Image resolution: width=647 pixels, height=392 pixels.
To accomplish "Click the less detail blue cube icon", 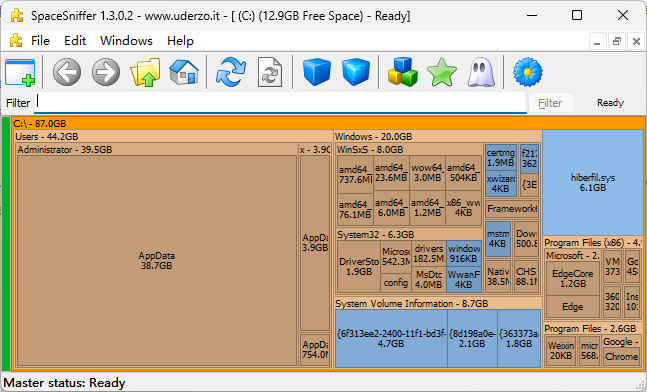I will (316, 72).
